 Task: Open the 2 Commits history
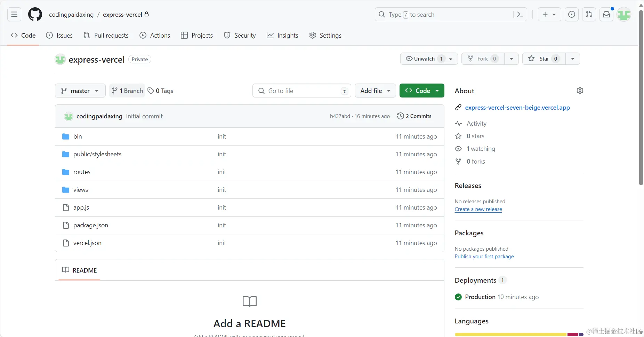pos(414,116)
